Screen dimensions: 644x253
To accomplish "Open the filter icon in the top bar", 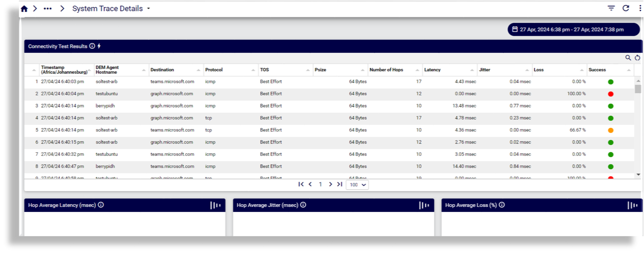I will (x=611, y=8).
